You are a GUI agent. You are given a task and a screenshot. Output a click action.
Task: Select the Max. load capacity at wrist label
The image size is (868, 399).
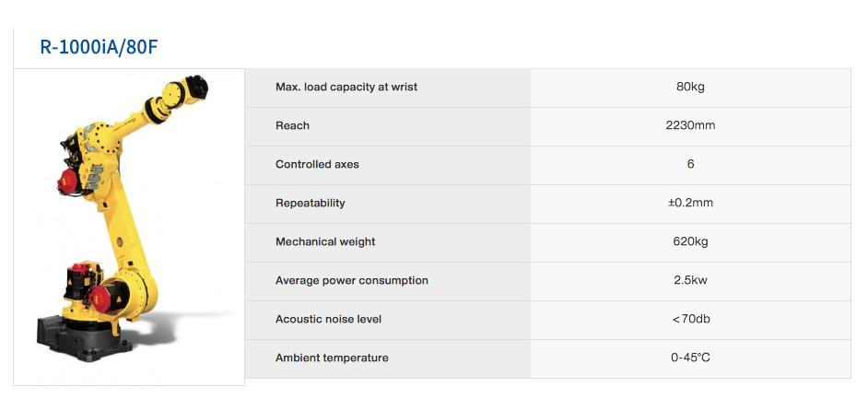[x=346, y=87]
